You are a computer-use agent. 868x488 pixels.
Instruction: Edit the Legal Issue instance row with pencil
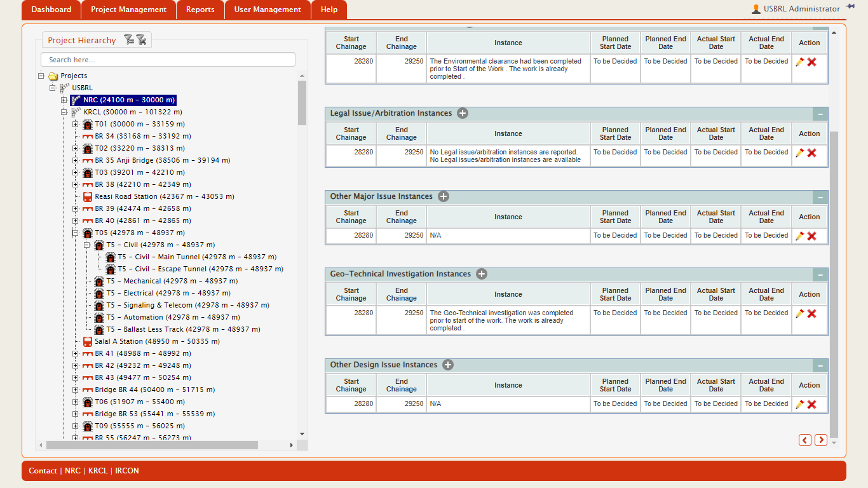[799, 153]
